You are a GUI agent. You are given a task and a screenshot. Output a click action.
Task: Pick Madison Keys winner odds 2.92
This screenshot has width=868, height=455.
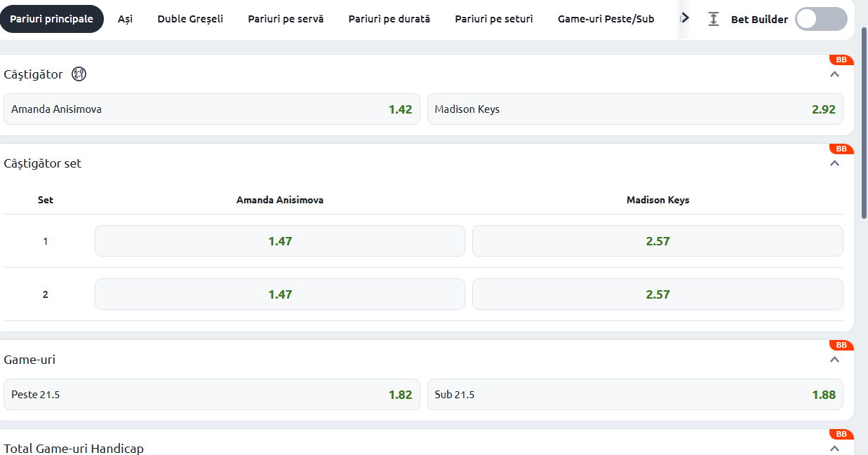click(x=635, y=109)
